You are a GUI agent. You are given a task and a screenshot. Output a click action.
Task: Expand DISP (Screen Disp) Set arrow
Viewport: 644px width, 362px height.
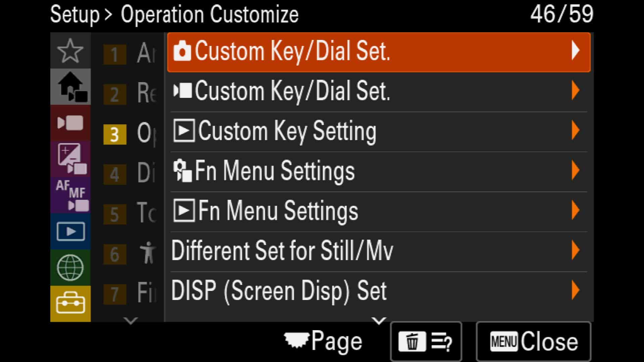click(576, 290)
